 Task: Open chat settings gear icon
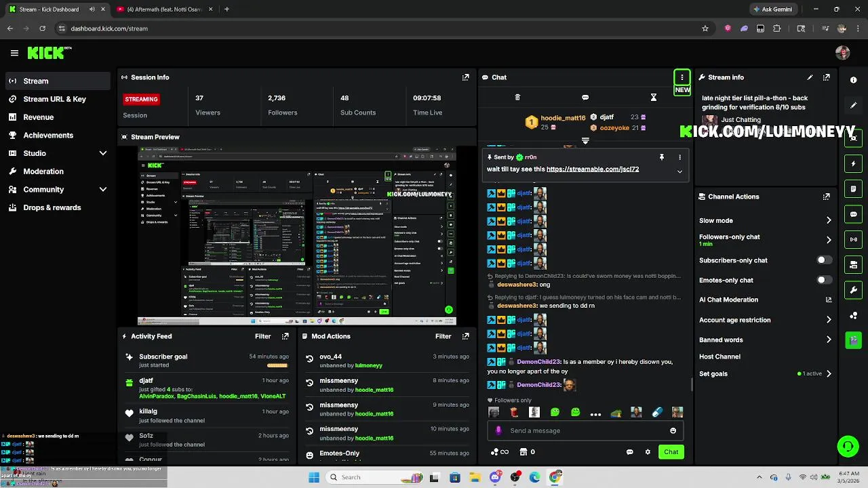(x=648, y=452)
